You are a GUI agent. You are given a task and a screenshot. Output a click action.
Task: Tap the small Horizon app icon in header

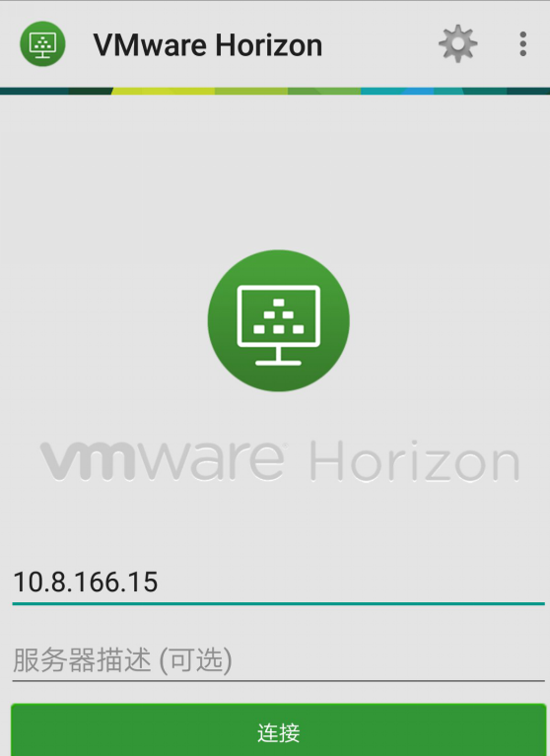42,44
